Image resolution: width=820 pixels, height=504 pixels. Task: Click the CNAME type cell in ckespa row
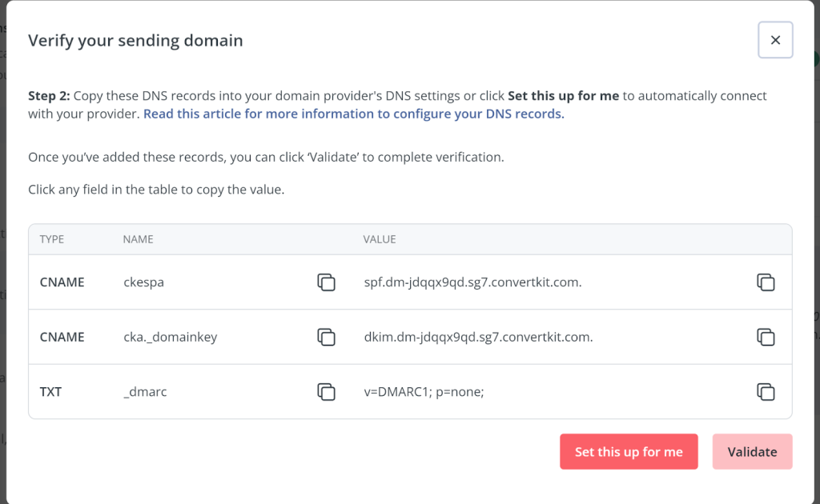(x=62, y=282)
